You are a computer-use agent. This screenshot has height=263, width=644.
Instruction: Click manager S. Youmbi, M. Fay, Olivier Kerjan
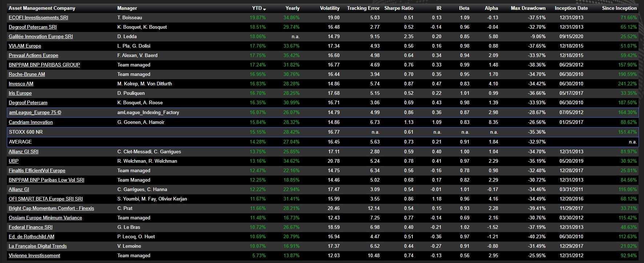pyautogui.click(x=152, y=199)
